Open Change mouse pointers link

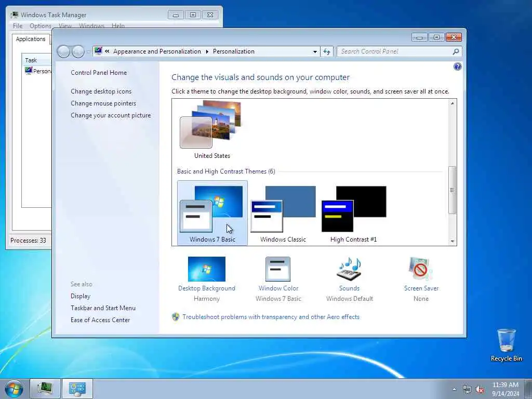pyautogui.click(x=103, y=103)
